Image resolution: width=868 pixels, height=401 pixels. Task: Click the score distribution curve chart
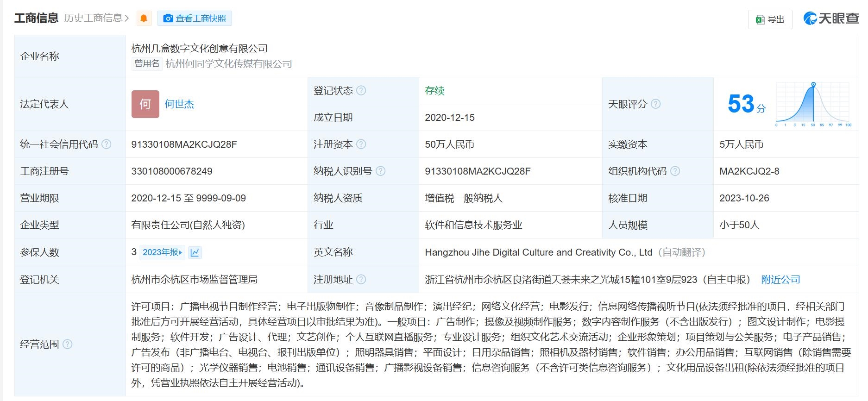tap(813, 104)
